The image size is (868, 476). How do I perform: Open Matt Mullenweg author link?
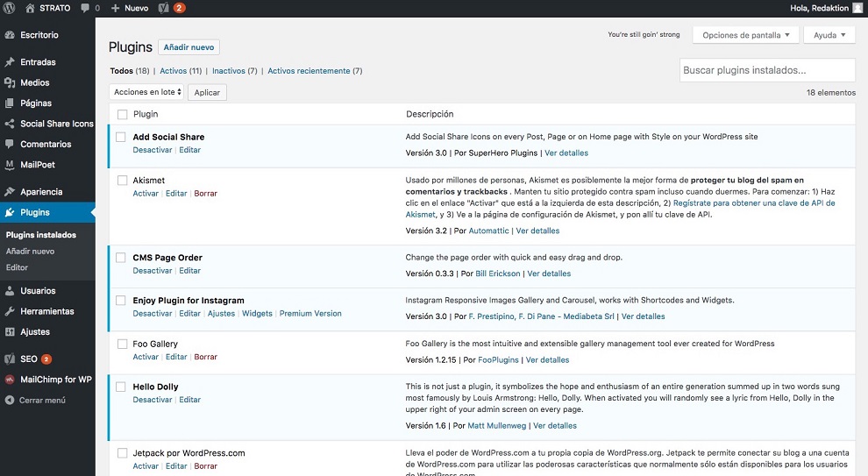tap(497, 426)
